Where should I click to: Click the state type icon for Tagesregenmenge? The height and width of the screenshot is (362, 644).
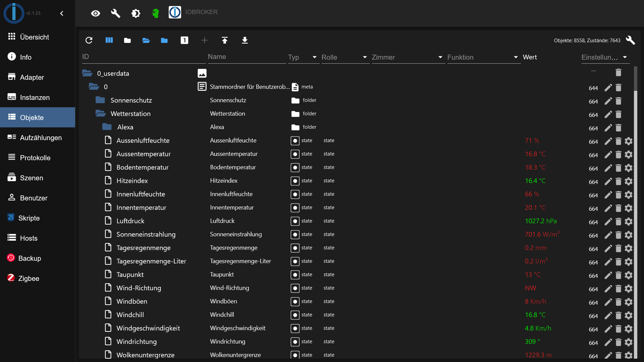point(295,248)
